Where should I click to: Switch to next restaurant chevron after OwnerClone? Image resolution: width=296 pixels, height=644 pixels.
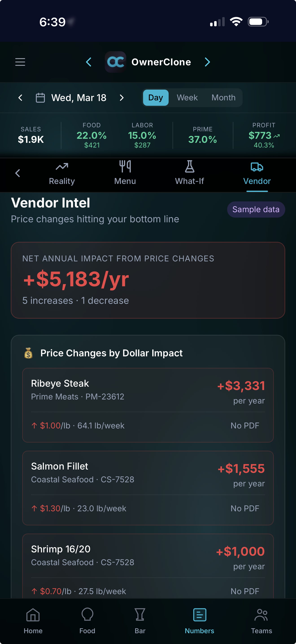click(207, 62)
